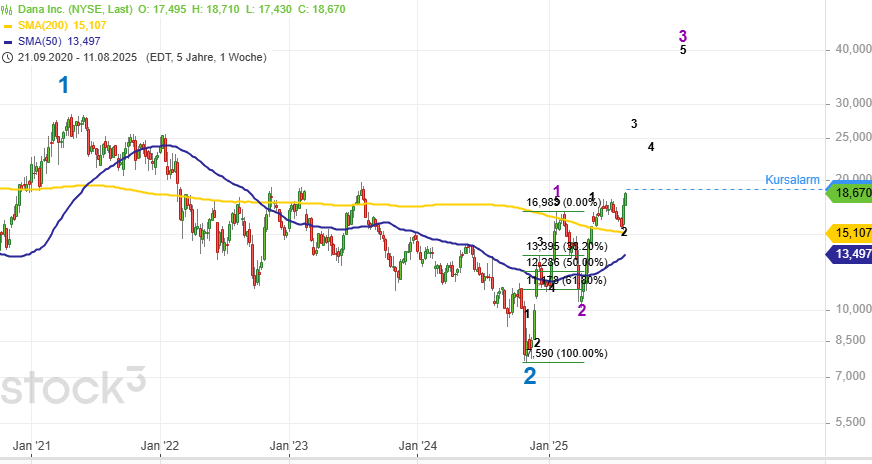The height and width of the screenshot is (464, 872).
Task: Click the Fibonacci 12,286 (50.00%) level
Action: tap(565, 261)
